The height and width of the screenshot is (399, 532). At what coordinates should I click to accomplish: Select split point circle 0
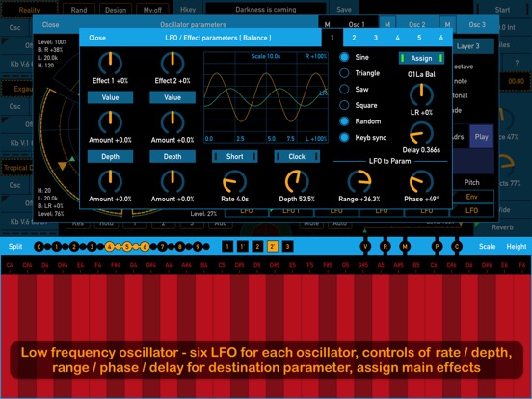39,247
